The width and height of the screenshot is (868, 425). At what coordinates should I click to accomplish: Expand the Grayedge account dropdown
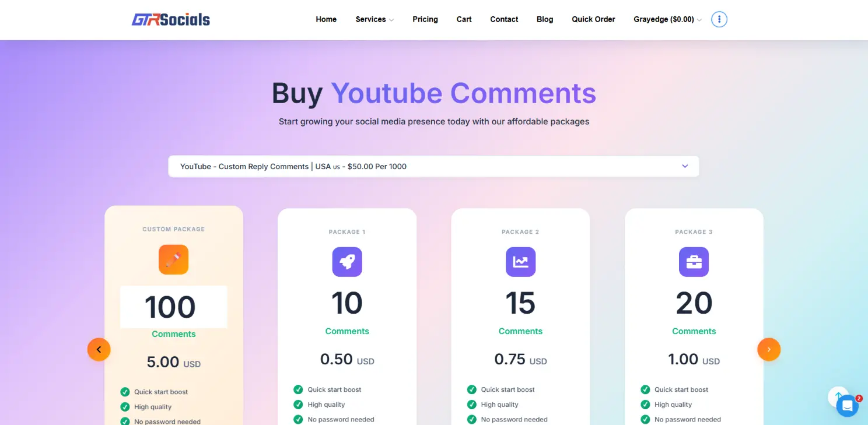tap(666, 19)
